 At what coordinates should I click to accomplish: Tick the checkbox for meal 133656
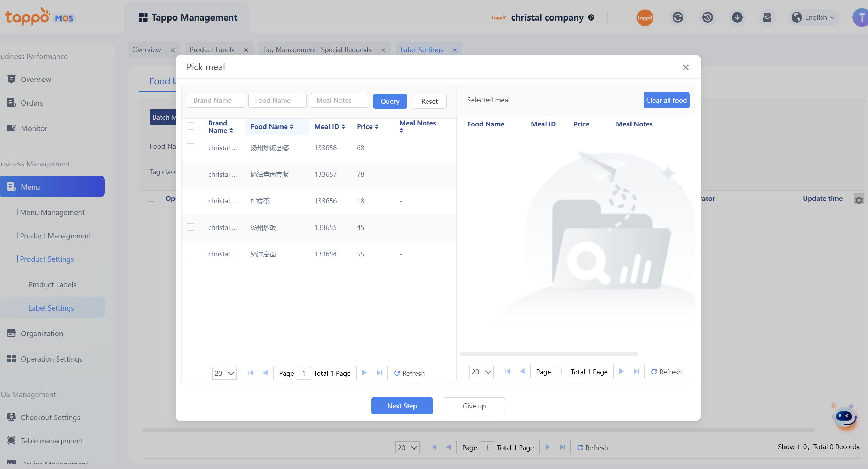pyautogui.click(x=190, y=200)
